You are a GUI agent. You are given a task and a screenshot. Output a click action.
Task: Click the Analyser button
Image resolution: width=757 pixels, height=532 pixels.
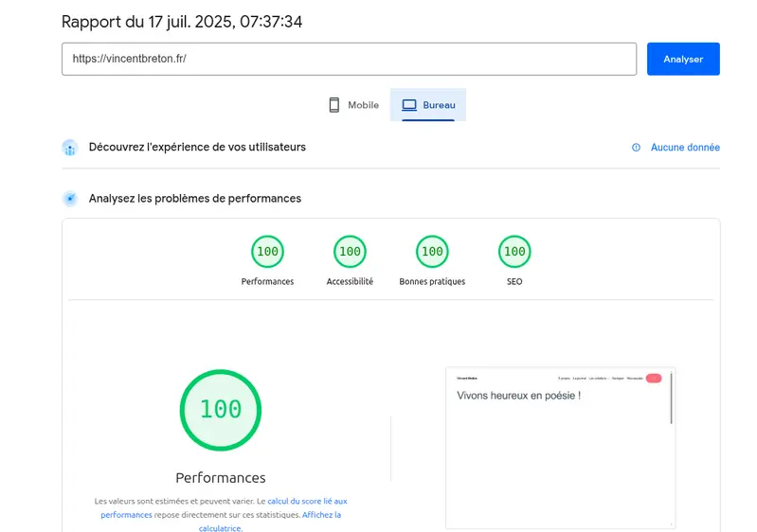coord(683,59)
